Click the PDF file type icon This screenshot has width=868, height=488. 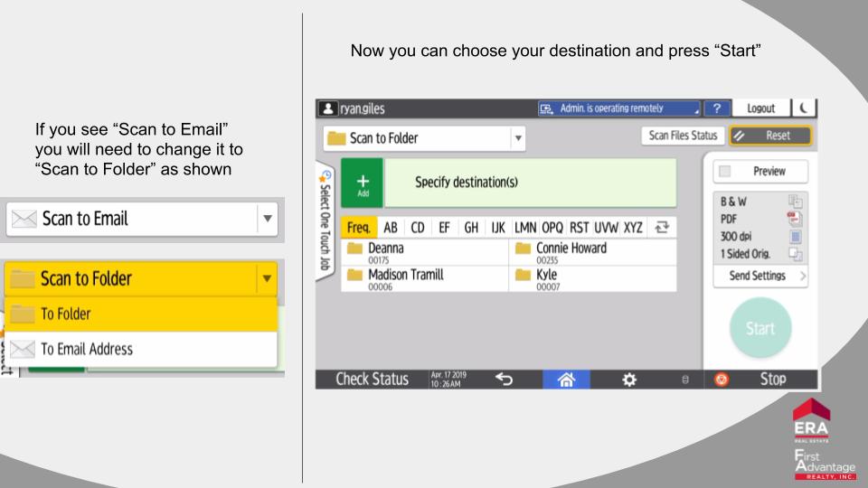tap(795, 219)
